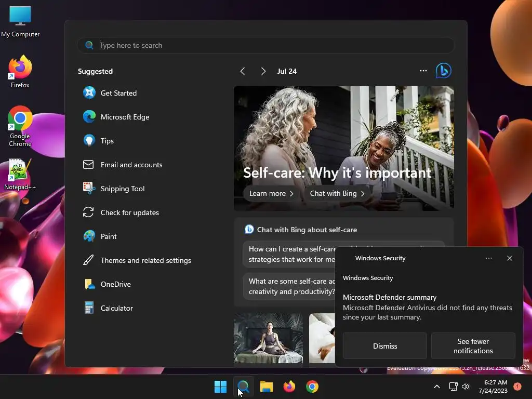Open the Tips app suggestion
Image resolution: width=532 pixels, height=399 pixels.
click(x=98, y=141)
